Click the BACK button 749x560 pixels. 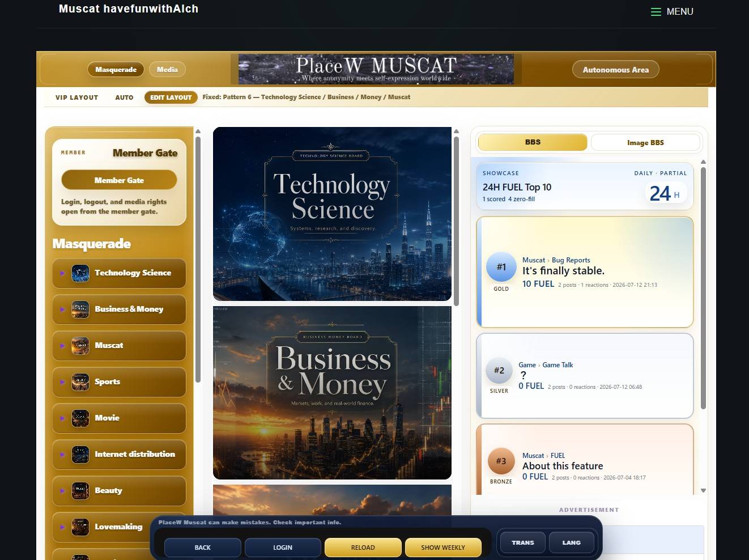[x=202, y=548]
